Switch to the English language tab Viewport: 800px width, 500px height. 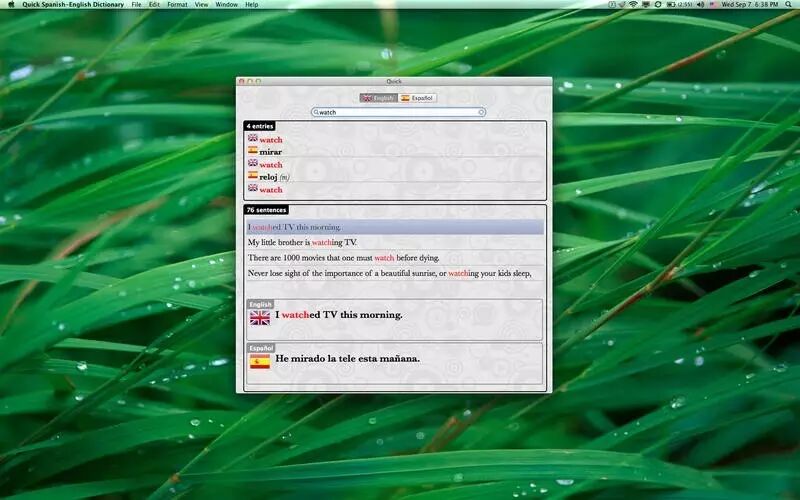[379, 98]
